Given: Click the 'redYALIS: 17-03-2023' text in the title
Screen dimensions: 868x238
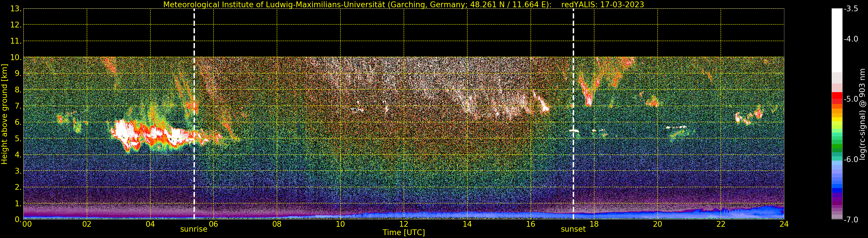Looking at the screenshot, I should click(x=602, y=4).
